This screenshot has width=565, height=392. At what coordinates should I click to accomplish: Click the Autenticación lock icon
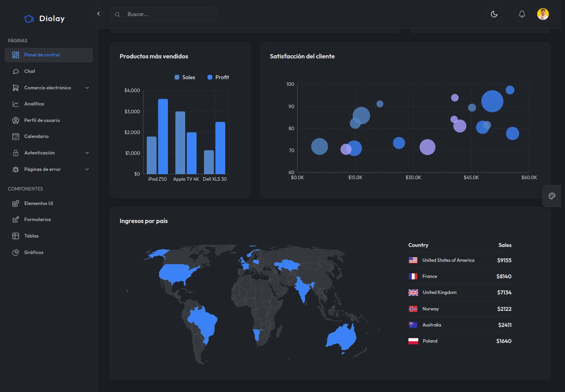coord(16,153)
